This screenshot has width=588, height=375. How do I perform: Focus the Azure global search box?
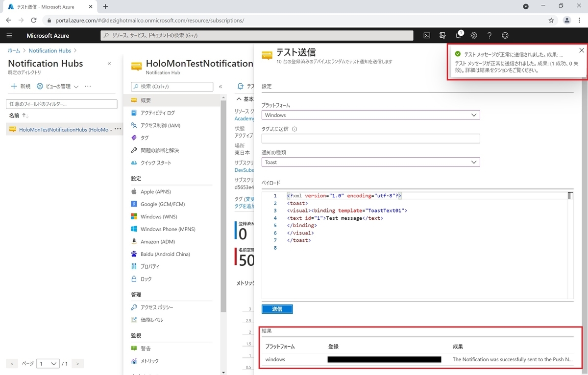pos(257,35)
